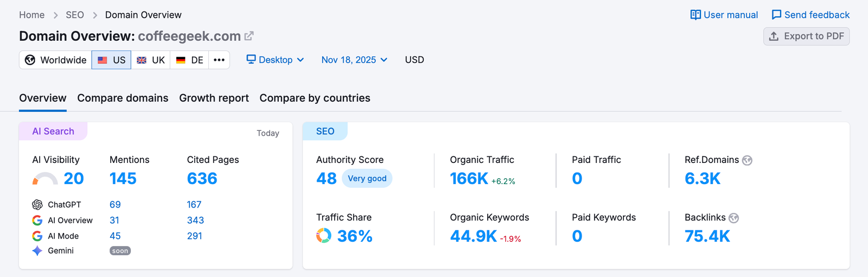Click the Traffic Share donut chart icon
This screenshot has width=868, height=277.
point(324,236)
